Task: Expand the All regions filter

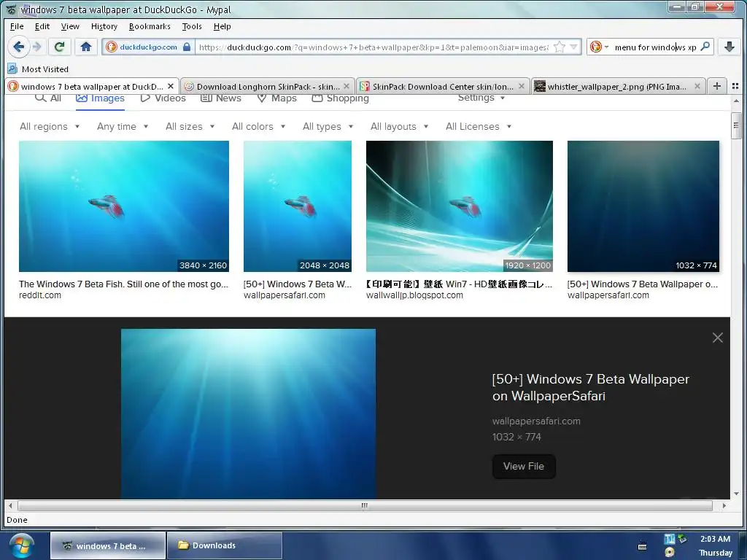Action: coord(50,126)
